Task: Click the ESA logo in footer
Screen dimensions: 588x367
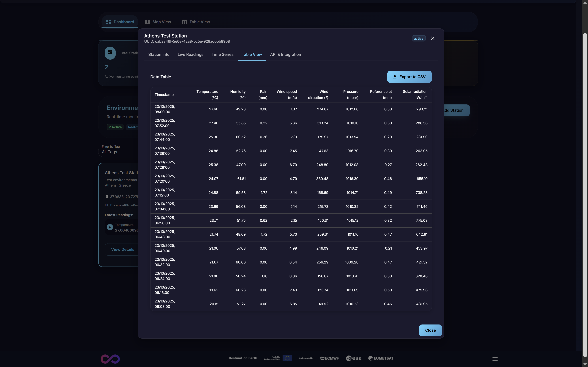Action: 354,358
